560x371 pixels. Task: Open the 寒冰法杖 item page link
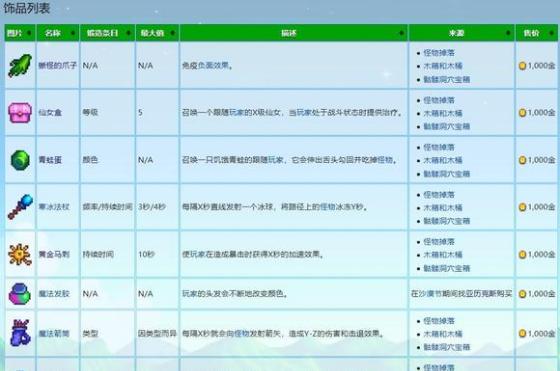pos(54,207)
